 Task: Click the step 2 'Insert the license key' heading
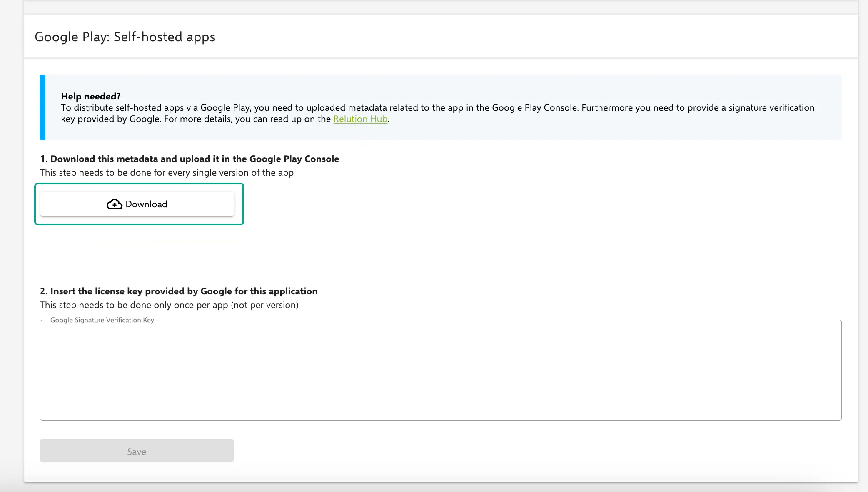[179, 291]
